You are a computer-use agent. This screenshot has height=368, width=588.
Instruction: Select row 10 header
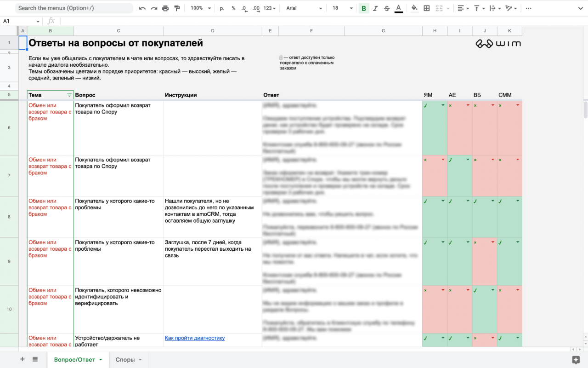tap(9, 309)
